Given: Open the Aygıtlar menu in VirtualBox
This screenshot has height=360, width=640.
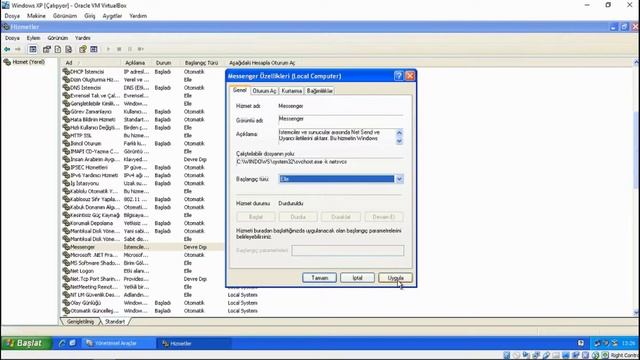Looking at the screenshot, I should point(112,16).
